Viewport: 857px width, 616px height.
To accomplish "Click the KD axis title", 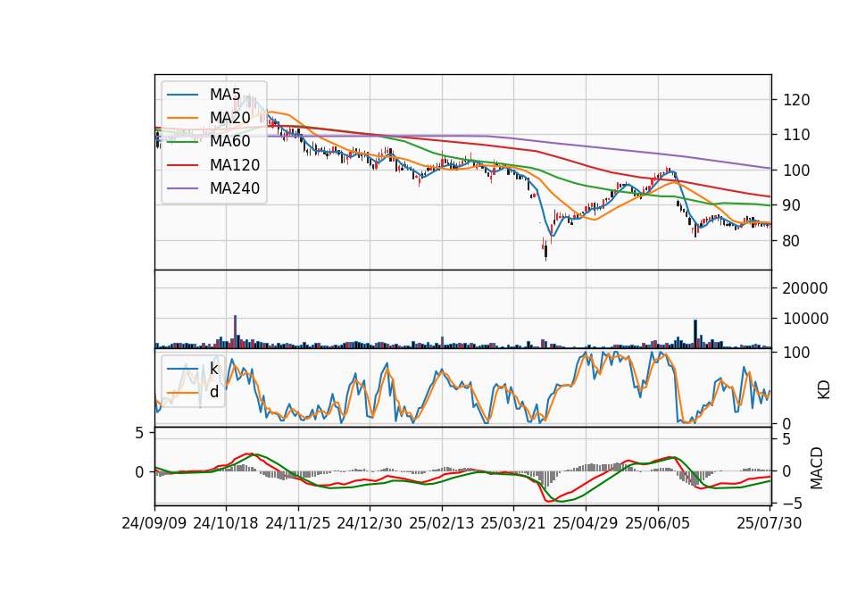I will [824, 389].
